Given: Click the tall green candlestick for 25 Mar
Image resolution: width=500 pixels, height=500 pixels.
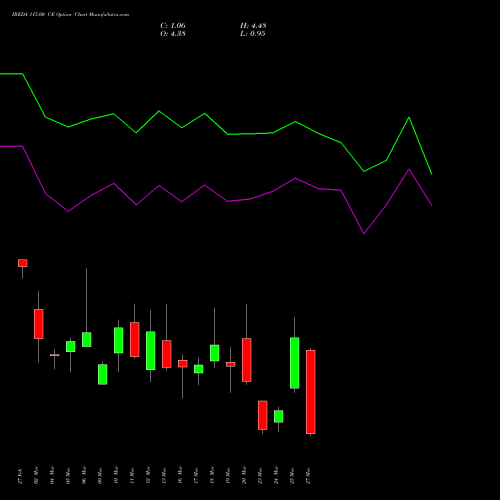Looking at the screenshot, I should pyautogui.click(x=295, y=363).
